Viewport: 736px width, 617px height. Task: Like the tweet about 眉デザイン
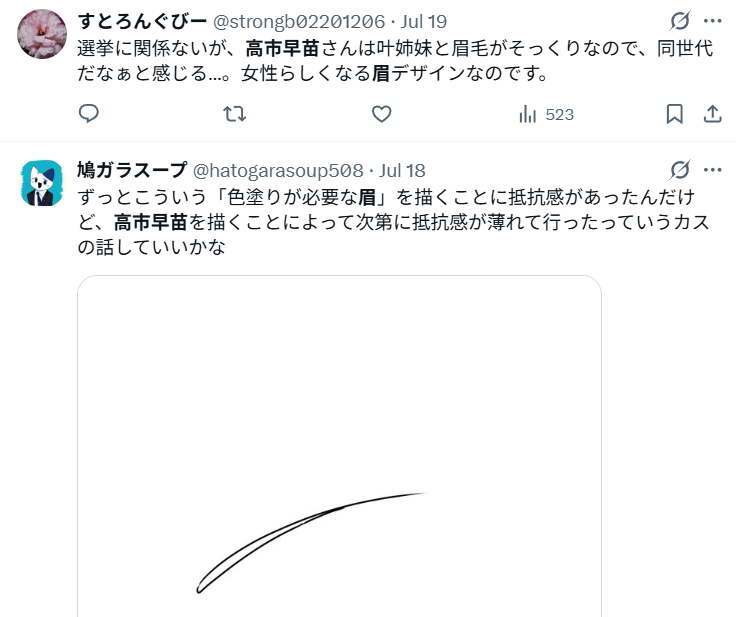tap(381, 114)
